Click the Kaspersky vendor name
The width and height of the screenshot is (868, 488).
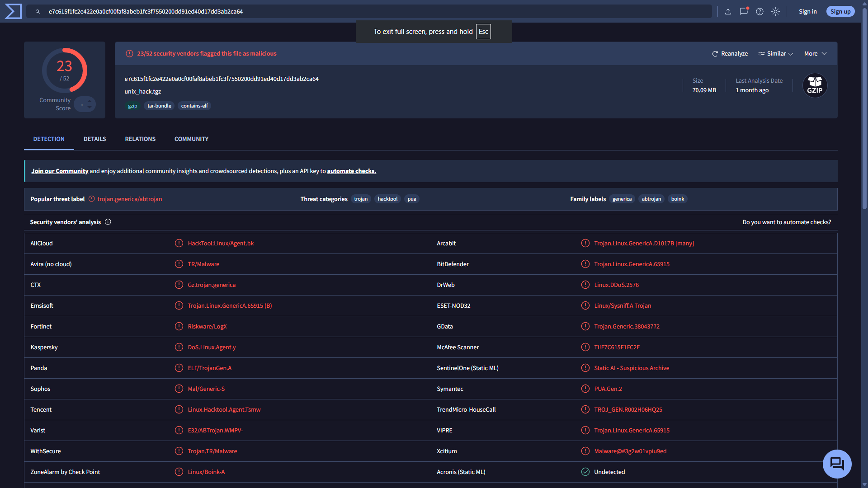(x=44, y=347)
